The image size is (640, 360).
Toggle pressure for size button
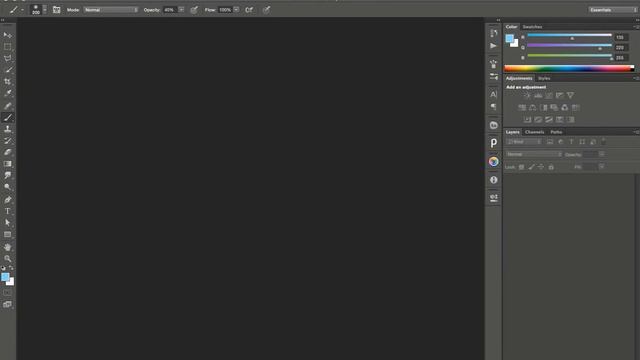pyautogui.click(x=266, y=10)
